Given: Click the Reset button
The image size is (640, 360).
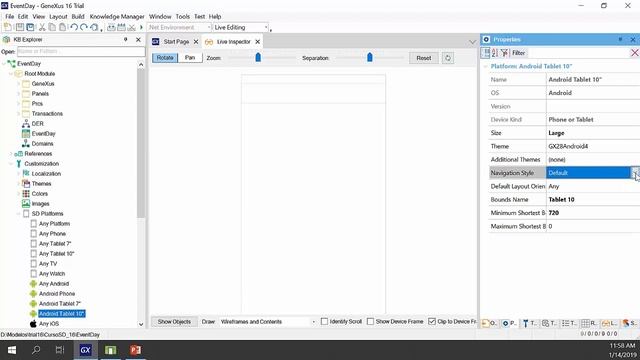Looking at the screenshot, I should [x=424, y=58].
